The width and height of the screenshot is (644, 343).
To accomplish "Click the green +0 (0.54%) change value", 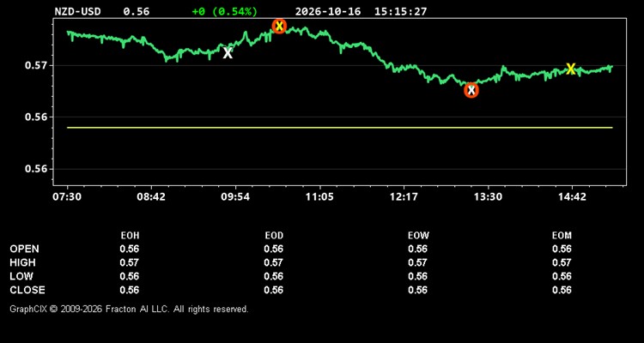I will coord(225,11).
